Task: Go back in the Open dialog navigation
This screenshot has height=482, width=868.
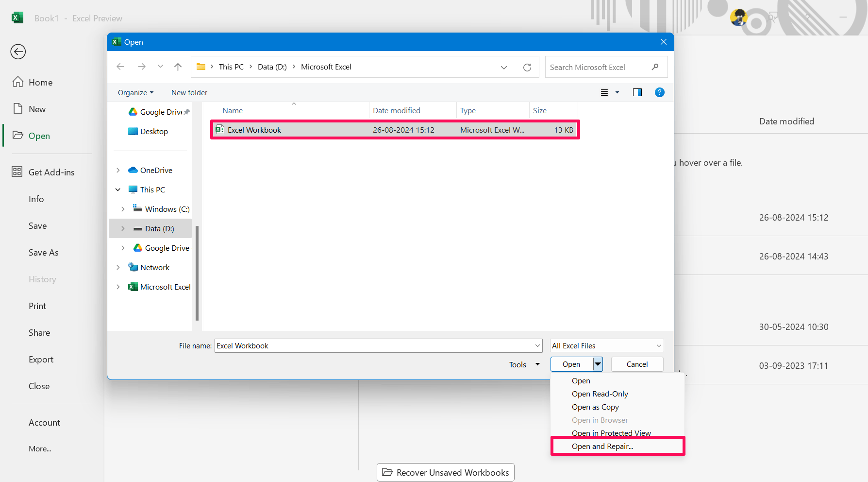Action: coord(120,67)
